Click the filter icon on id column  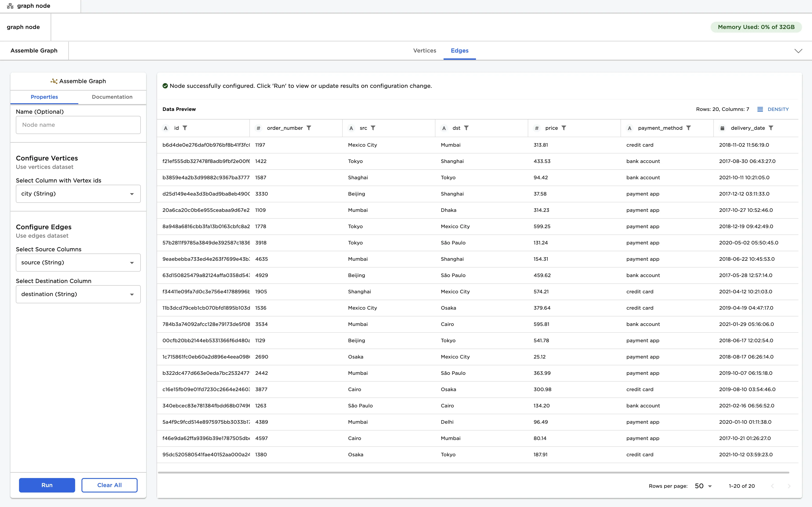click(185, 128)
